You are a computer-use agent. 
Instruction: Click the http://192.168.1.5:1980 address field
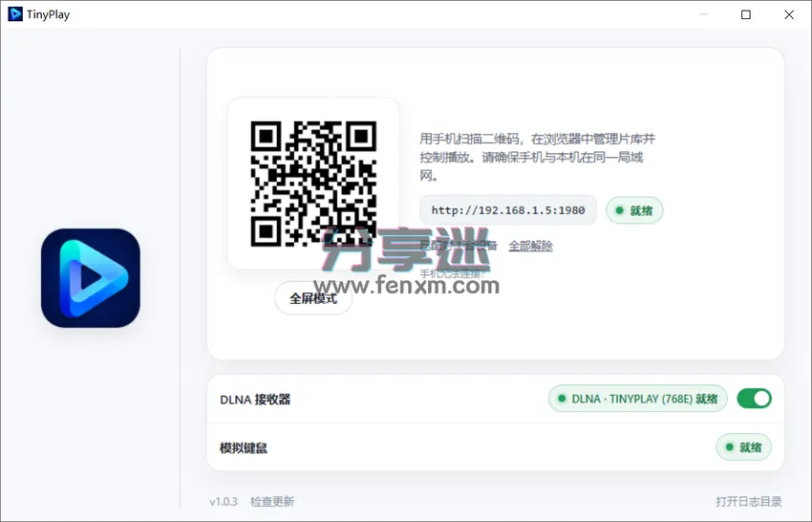(x=508, y=210)
